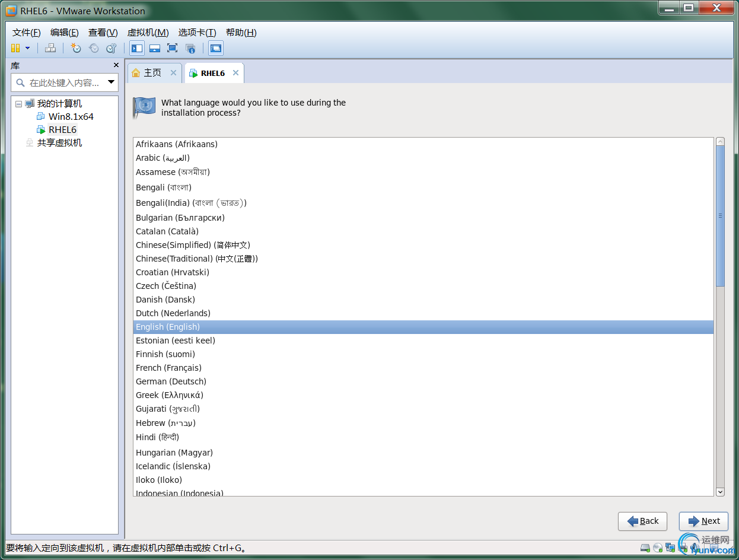Click the yellow pause VM toolbar icon
739x560 pixels.
15,48
